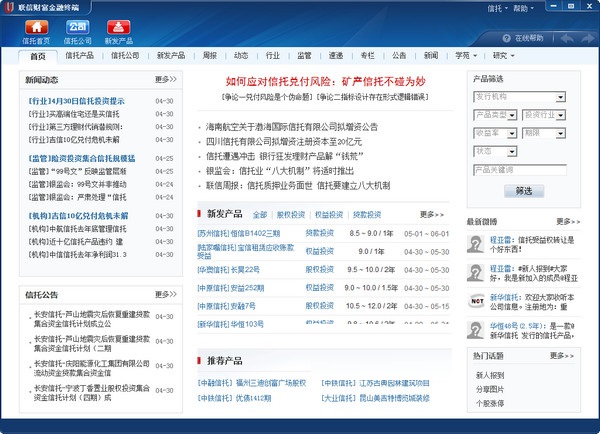Open [行业]4月30日信托投资提示 news
The width and height of the screenshot is (600, 434).
pos(77,101)
